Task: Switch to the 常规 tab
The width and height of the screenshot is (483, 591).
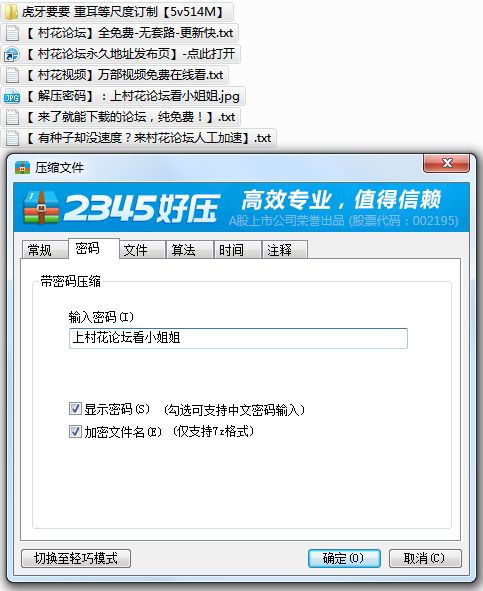Action: 45,250
